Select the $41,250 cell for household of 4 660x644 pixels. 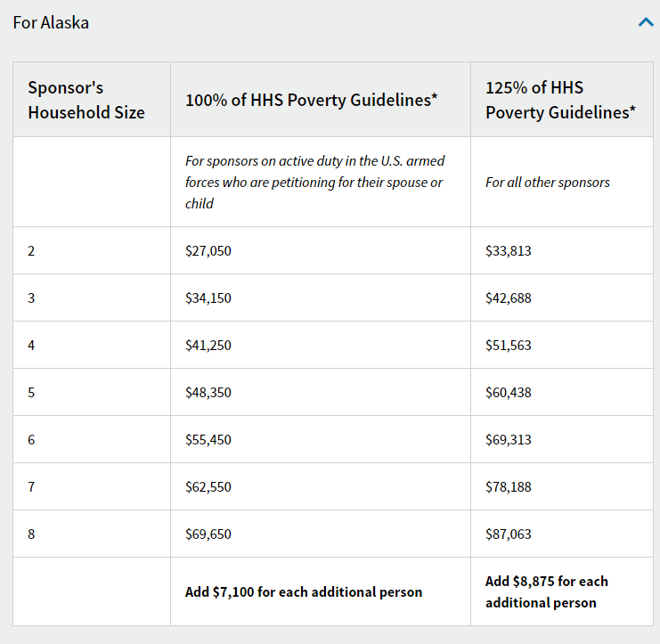[208, 345]
